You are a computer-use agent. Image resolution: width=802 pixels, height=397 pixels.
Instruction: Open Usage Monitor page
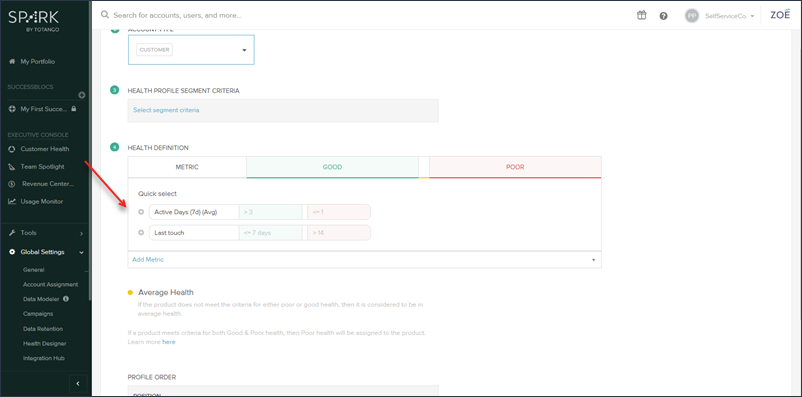tap(42, 202)
